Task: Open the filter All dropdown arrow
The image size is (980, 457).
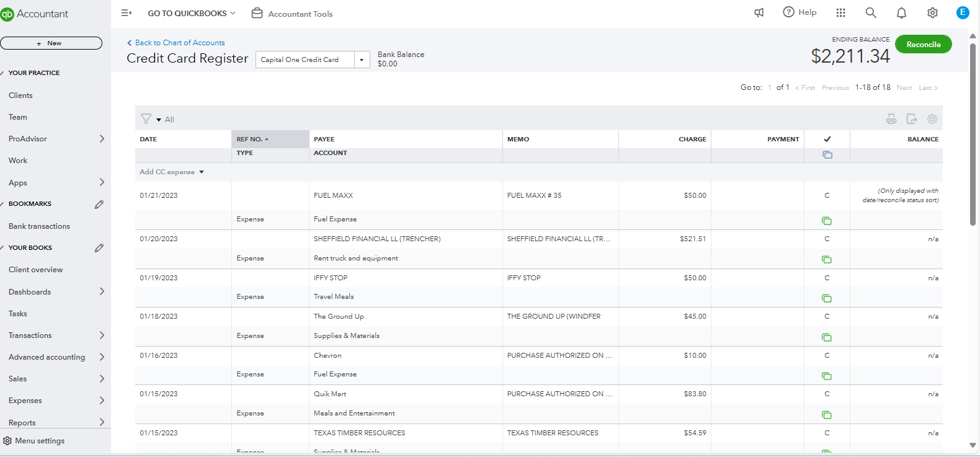Action: coord(159,120)
